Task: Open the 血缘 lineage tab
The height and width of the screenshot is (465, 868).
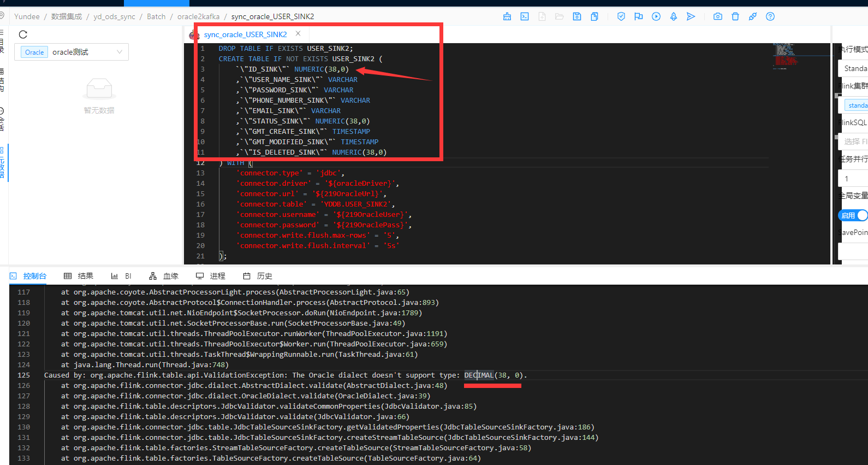Action: pyautogui.click(x=164, y=276)
